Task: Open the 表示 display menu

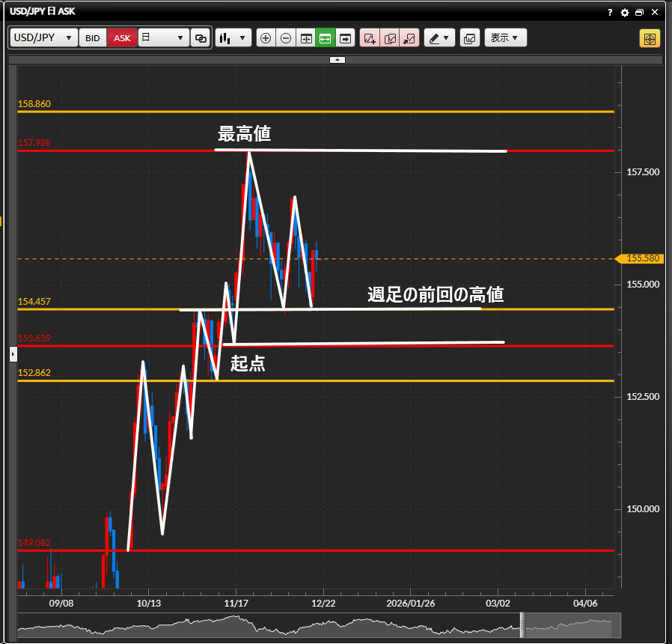Action: (505, 37)
